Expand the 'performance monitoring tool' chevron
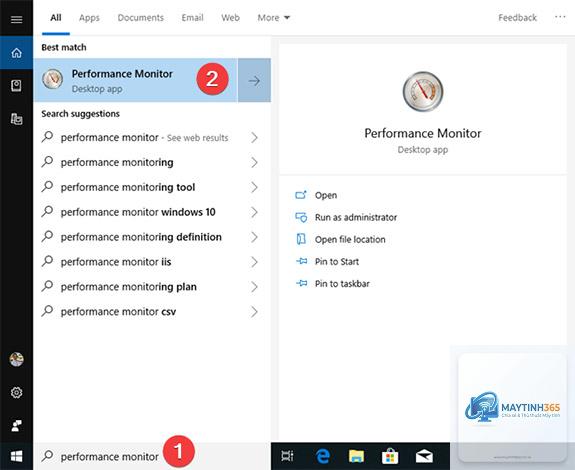575x470 pixels. (x=254, y=187)
